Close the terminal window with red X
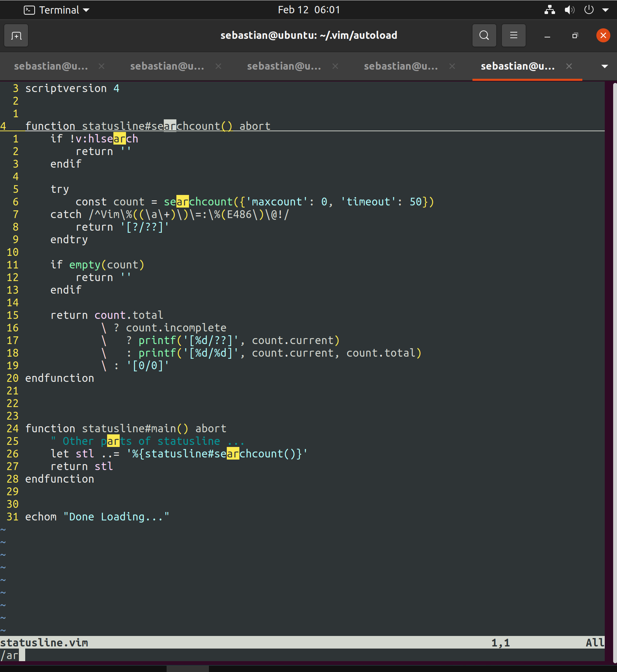 click(603, 35)
